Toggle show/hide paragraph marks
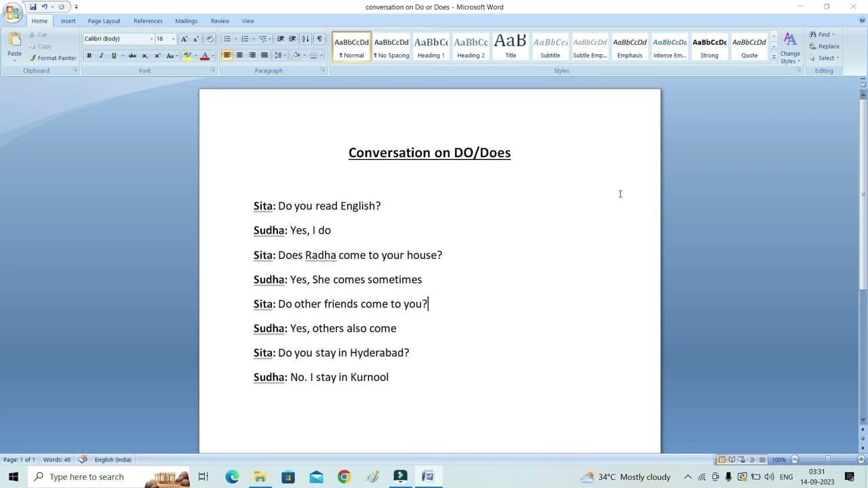868x488 pixels. tap(319, 39)
